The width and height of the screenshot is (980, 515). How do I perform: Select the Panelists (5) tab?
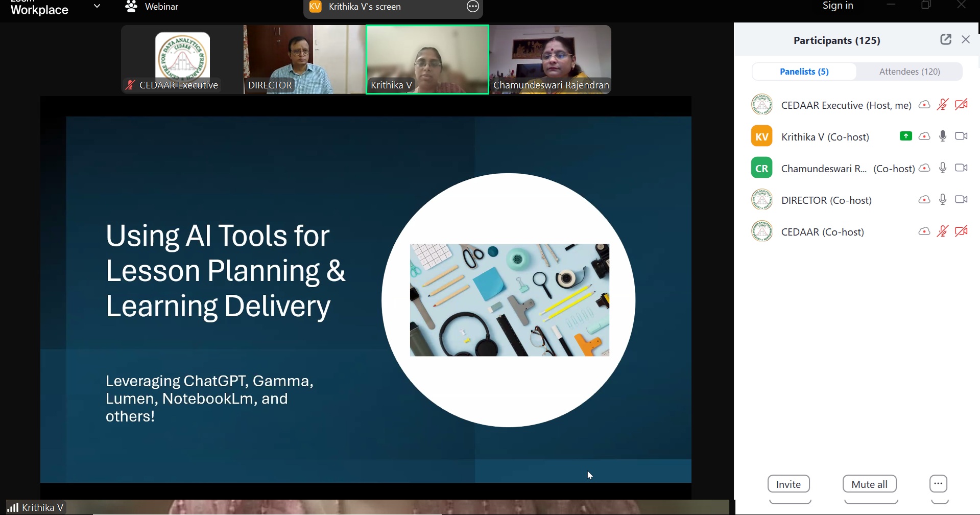pyautogui.click(x=804, y=72)
